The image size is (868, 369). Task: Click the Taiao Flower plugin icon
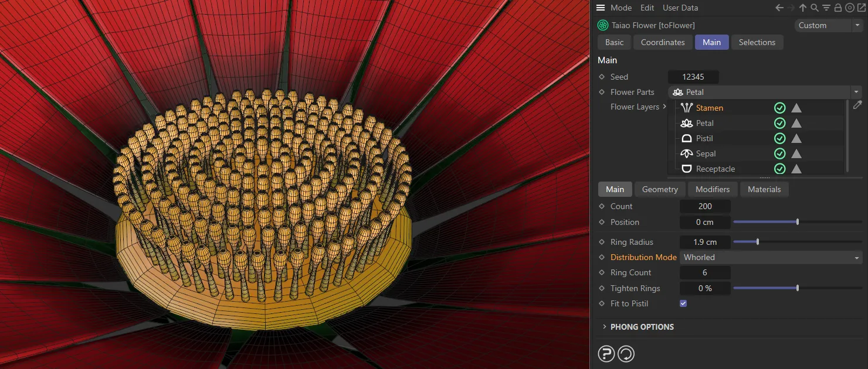click(x=602, y=25)
